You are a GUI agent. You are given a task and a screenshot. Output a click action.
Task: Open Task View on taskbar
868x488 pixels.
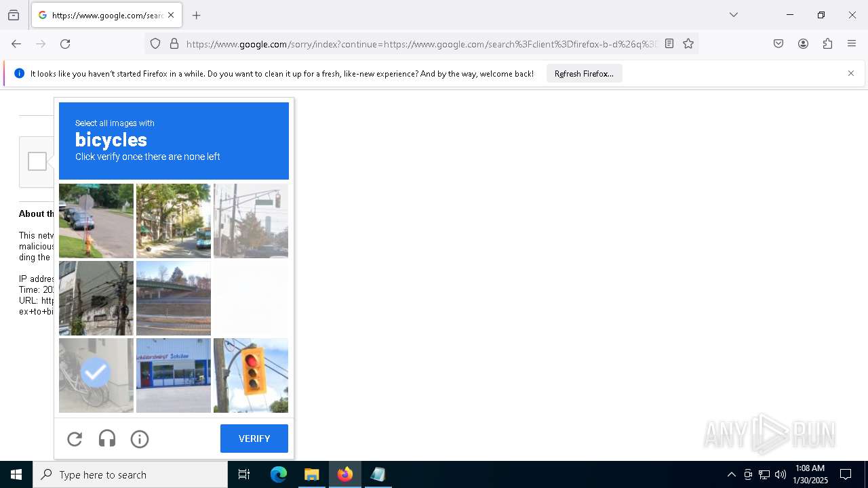point(244,474)
